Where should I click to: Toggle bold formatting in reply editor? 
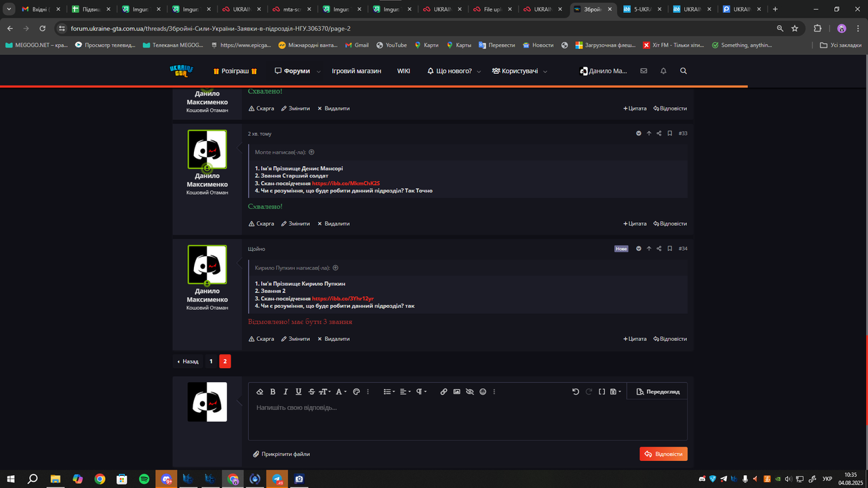[x=273, y=392]
